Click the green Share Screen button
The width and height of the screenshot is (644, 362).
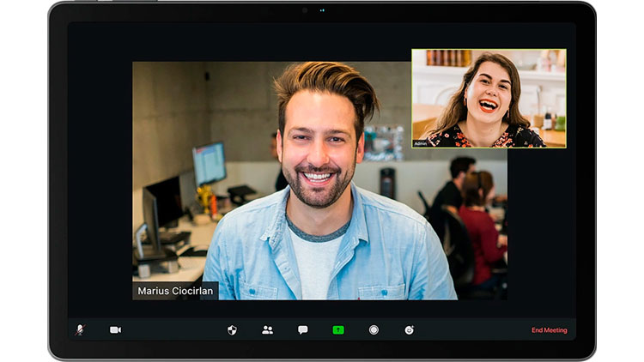pos(338,329)
